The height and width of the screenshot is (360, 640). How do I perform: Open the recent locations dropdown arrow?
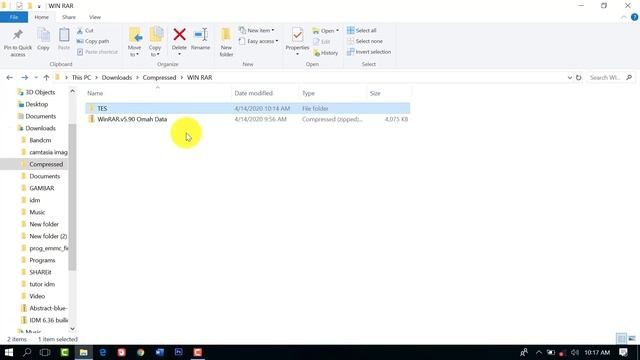(x=36, y=78)
